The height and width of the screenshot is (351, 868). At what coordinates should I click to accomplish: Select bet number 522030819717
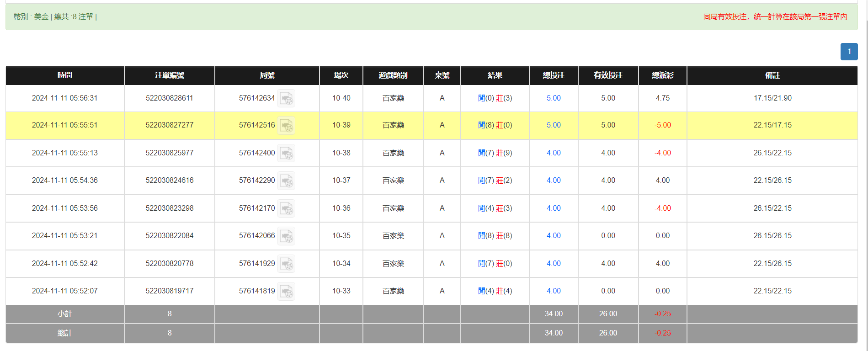pyautogui.click(x=169, y=291)
